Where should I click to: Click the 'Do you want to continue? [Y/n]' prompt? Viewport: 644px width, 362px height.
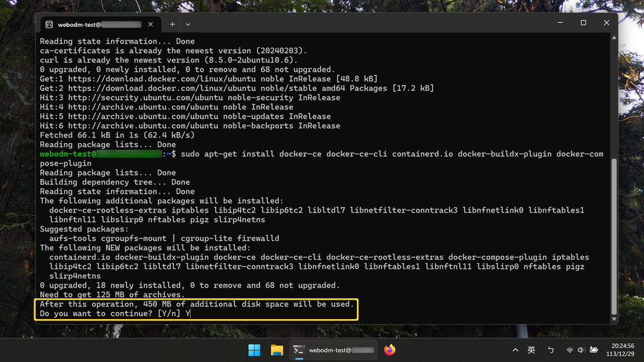coord(110,314)
